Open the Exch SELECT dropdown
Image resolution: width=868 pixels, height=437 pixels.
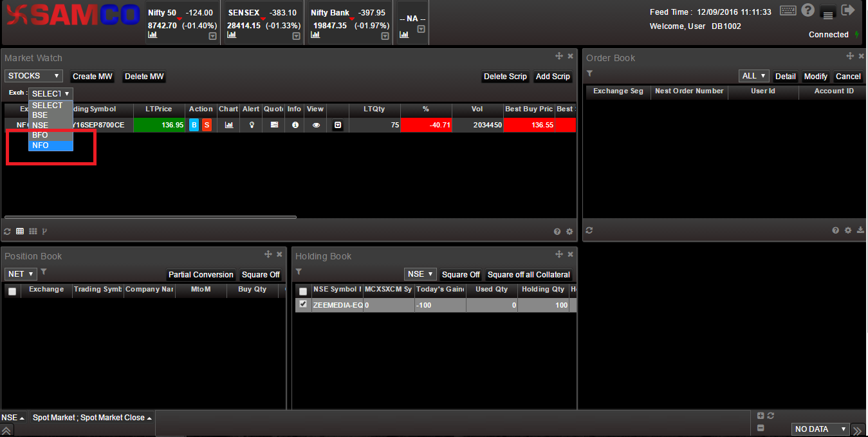(x=50, y=94)
